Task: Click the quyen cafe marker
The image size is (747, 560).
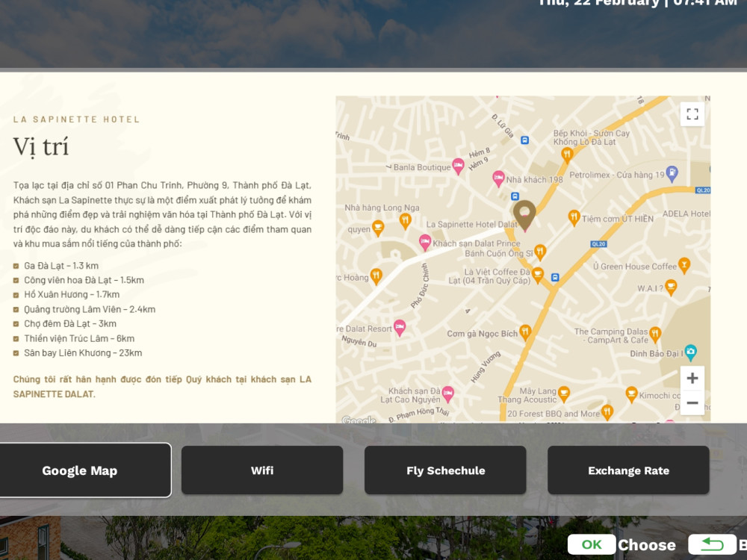Action: [x=378, y=228]
